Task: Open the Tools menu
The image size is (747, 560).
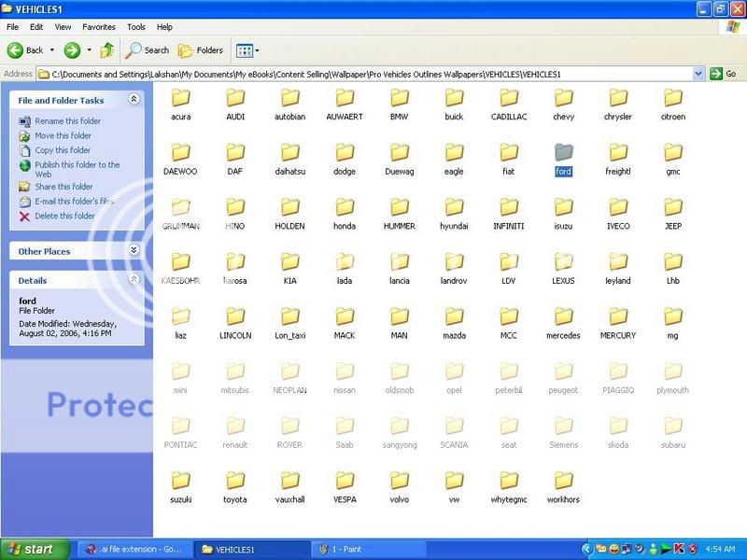Action: [135, 27]
